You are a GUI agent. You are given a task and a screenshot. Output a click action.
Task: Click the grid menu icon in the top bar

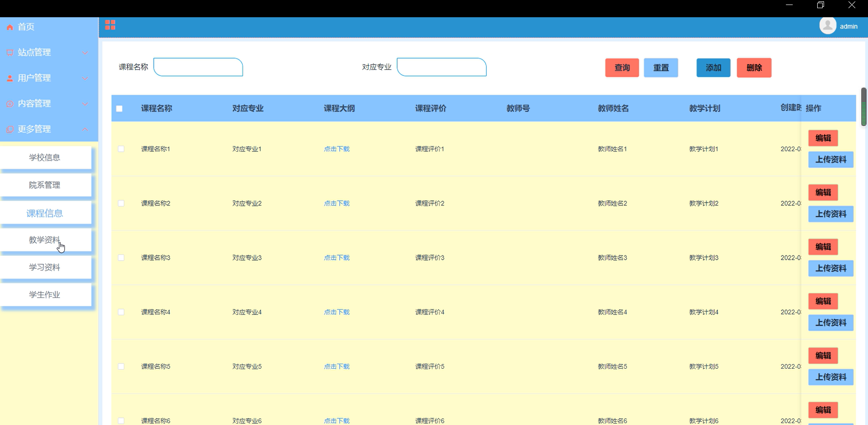[x=110, y=25]
